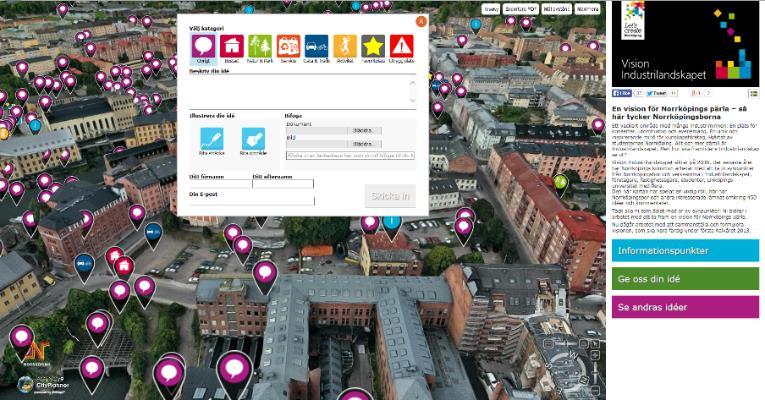Share the page with the Tweet button
This screenshot has height=400, width=765.
(657, 93)
